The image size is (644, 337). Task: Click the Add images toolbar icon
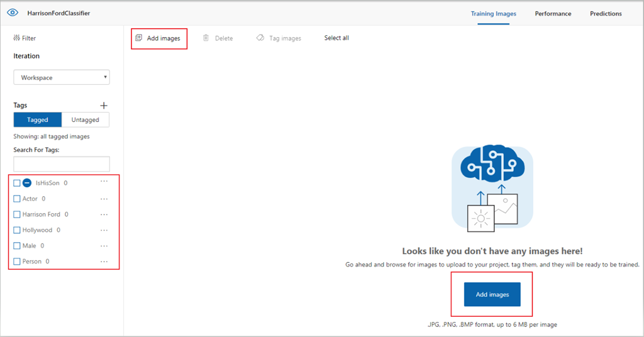click(139, 38)
